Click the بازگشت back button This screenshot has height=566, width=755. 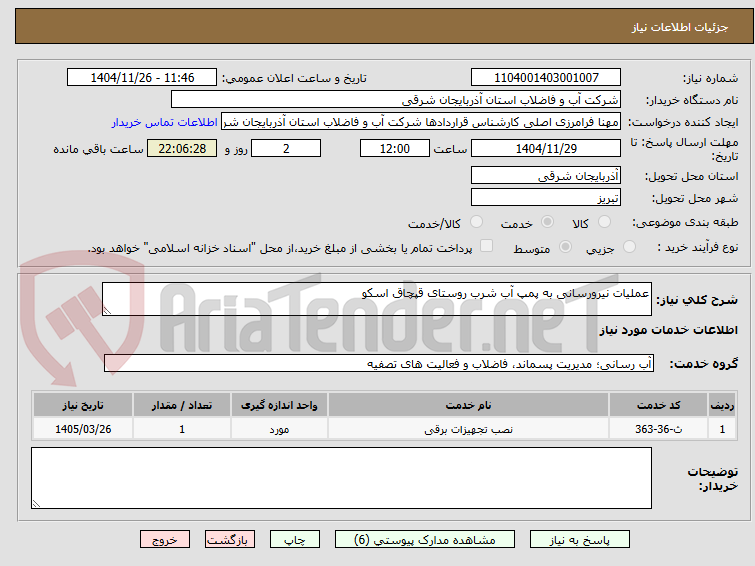pos(230,540)
